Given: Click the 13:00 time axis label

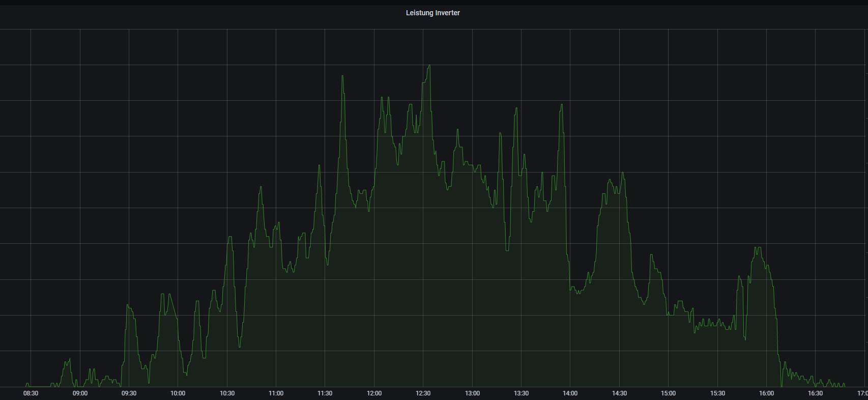Looking at the screenshot, I should click(472, 393).
